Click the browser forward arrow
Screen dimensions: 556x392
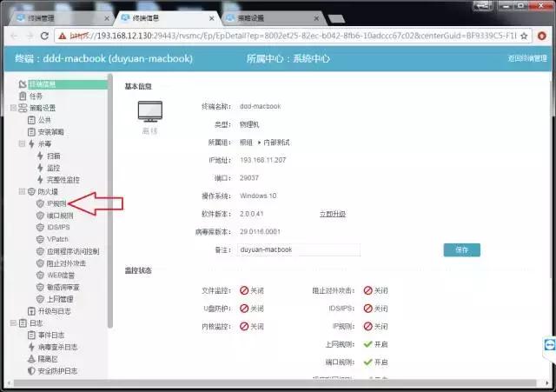[30, 36]
